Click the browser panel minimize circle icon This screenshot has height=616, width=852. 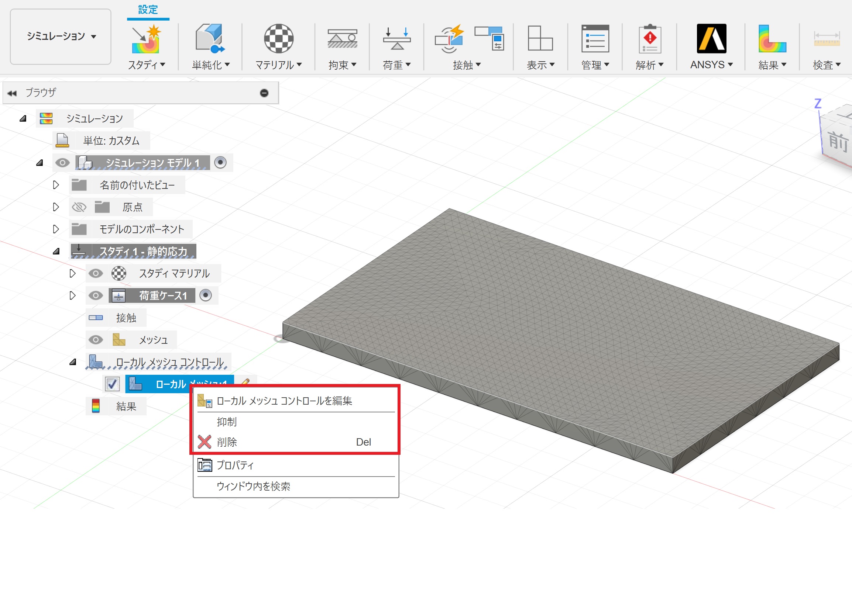[264, 93]
